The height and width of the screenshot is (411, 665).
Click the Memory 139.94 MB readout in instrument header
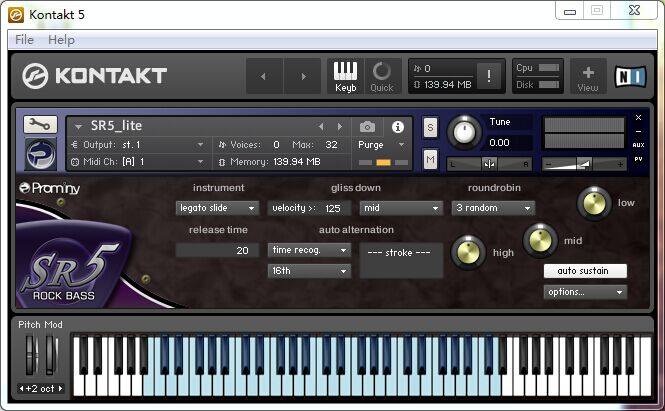pos(270,162)
